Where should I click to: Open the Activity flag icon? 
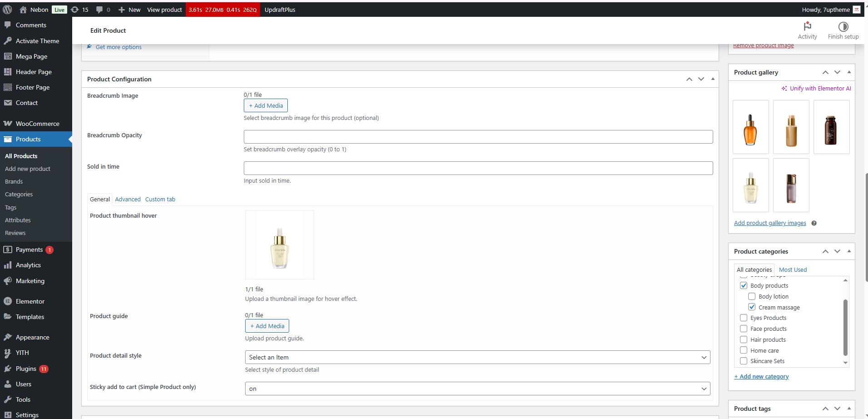pos(807,26)
